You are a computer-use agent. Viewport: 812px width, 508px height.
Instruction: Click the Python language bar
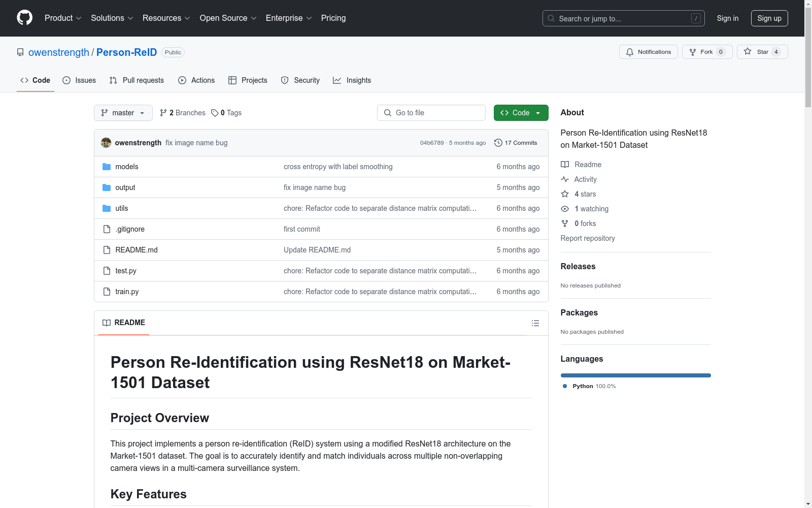pos(636,375)
